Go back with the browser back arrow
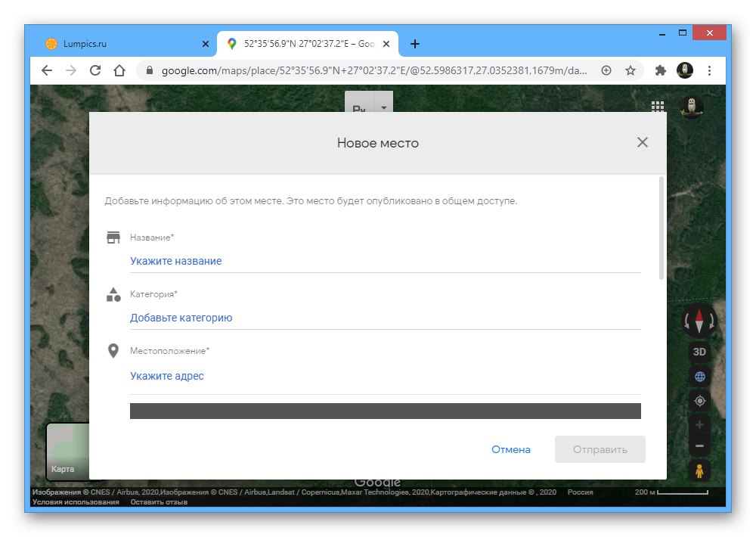 click(47, 70)
